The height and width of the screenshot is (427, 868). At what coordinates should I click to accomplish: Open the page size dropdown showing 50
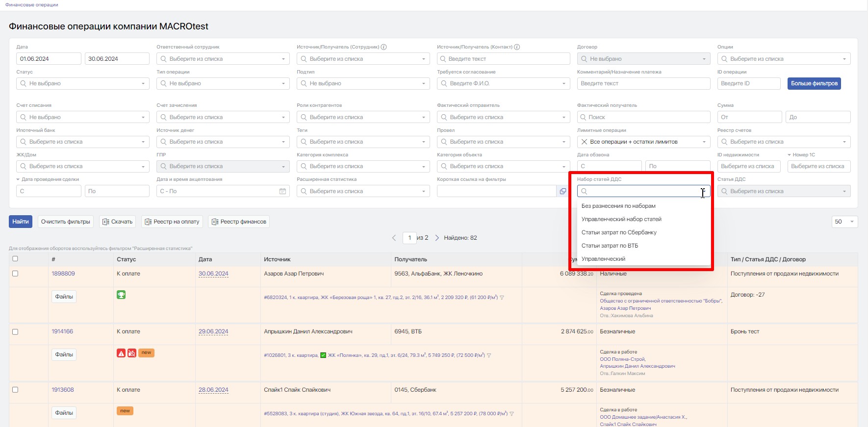(x=844, y=222)
